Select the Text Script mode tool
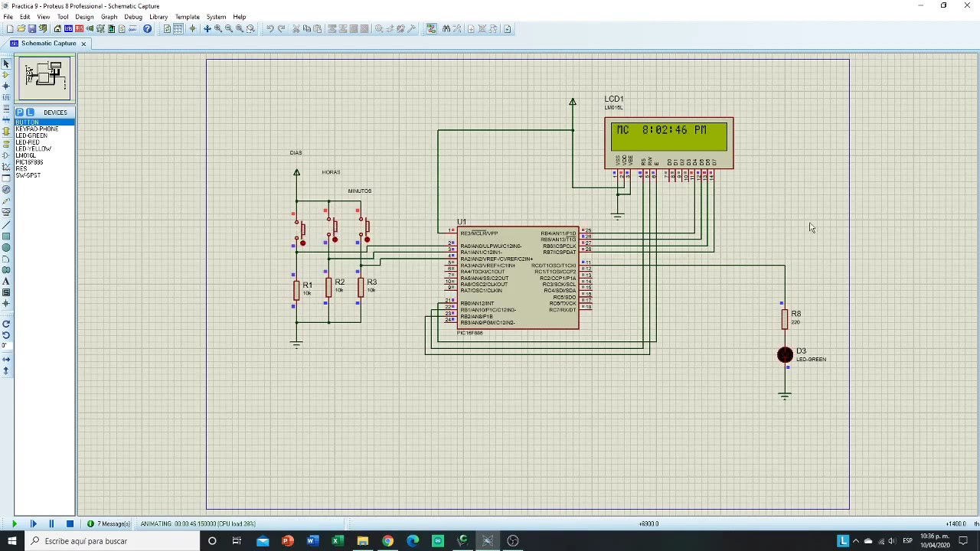Screen dimensions: 980x551 (x=6, y=109)
